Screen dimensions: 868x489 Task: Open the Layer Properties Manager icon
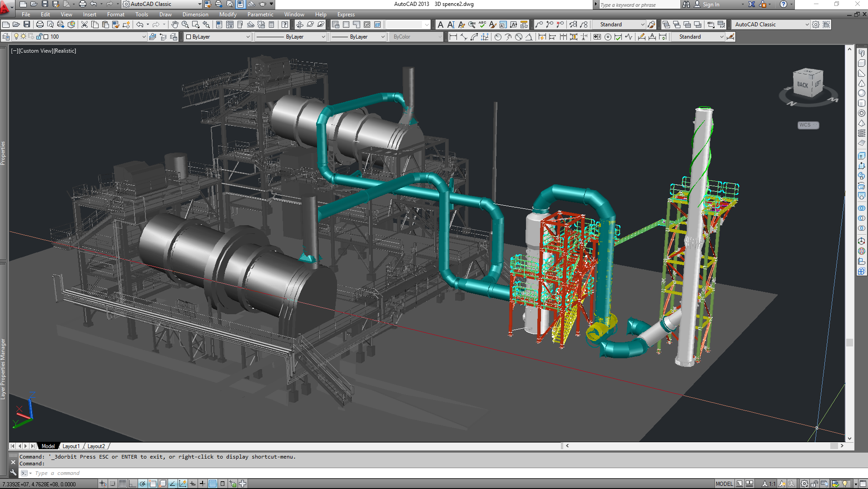pos(6,37)
